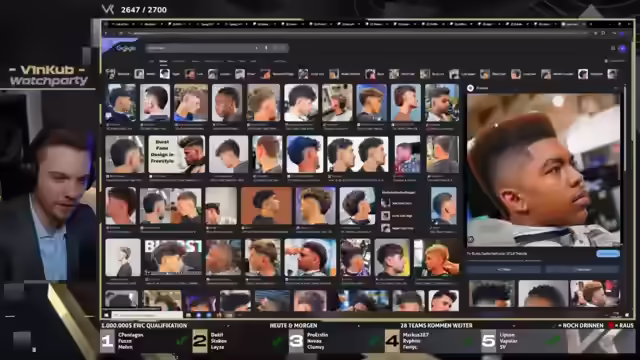Screen dimensions: 640x360
Task: Clear the search query with the X icon
Action: 256,48
